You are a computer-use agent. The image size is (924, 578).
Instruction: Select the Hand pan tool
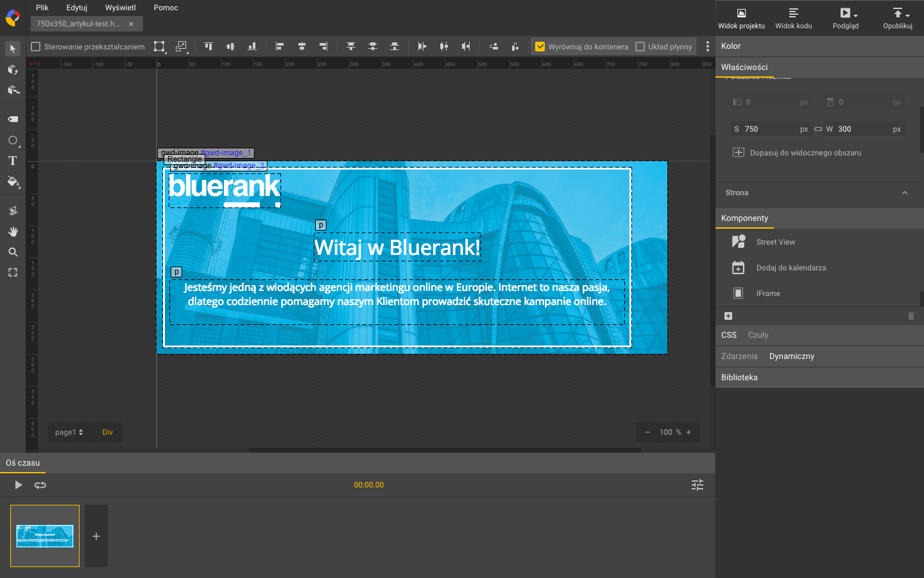pos(13,231)
